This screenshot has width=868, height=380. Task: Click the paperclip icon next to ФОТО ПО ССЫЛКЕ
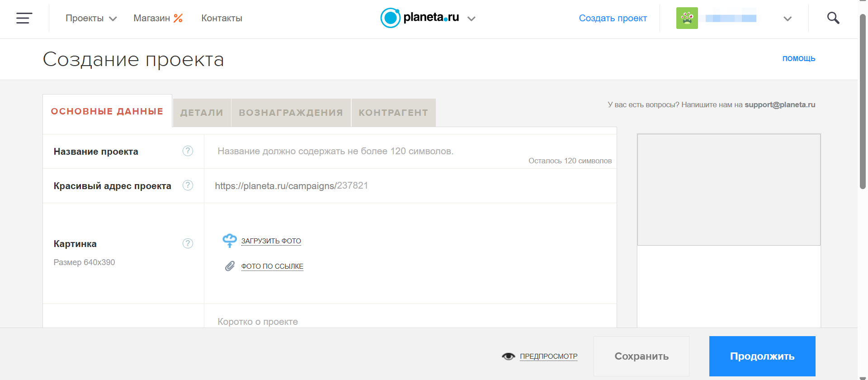(x=230, y=266)
